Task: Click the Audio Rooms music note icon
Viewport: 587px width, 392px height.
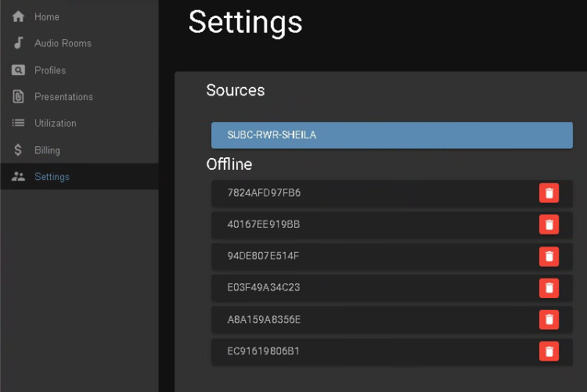Action: coord(18,43)
